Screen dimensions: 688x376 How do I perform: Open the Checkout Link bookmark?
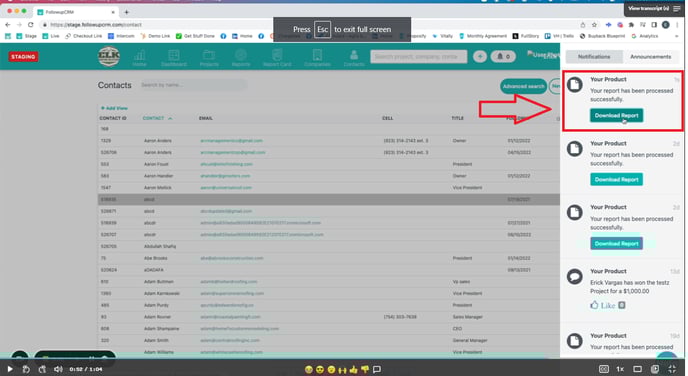click(83, 36)
